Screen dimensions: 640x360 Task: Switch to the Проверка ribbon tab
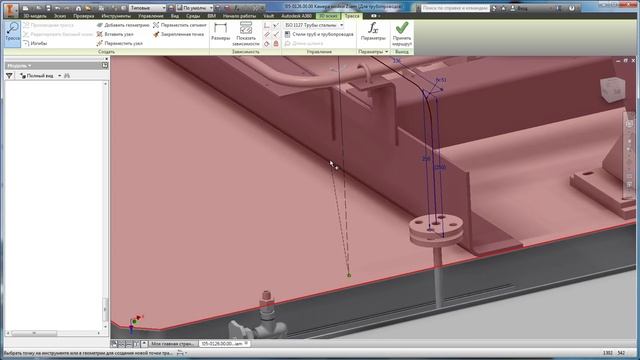[84, 16]
